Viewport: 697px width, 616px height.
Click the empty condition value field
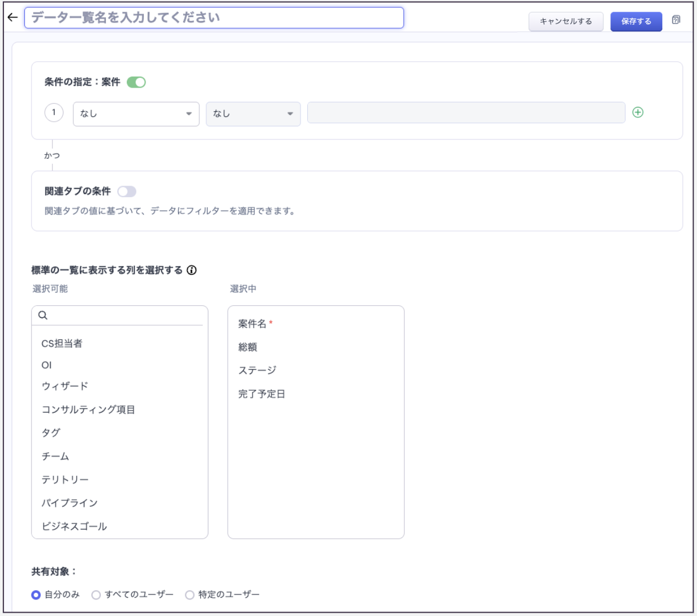(x=466, y=113)
